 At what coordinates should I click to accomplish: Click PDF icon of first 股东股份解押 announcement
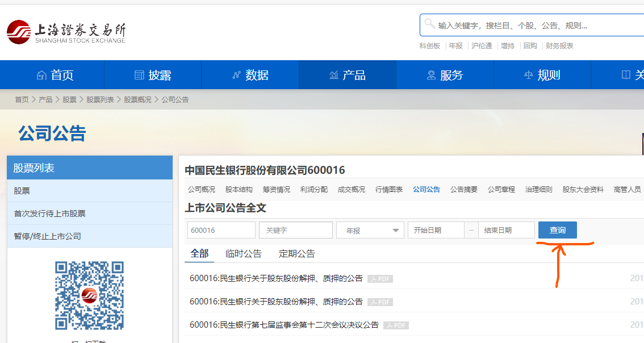point(380,279)
